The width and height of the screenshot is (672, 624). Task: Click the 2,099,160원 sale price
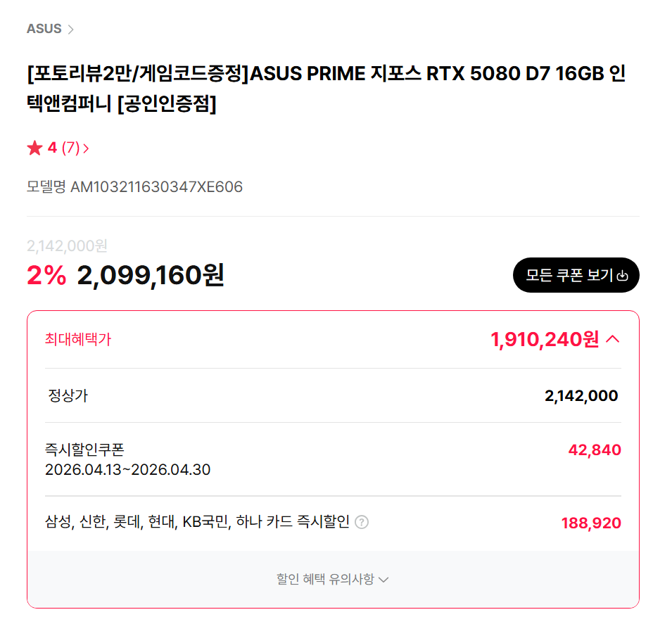(151, 276)
